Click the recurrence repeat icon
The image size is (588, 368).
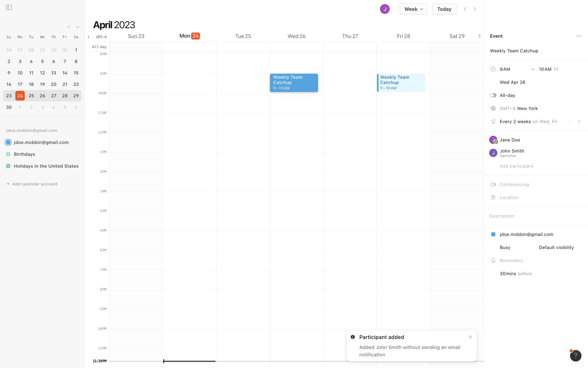pyautogui.click(x=493, y=122)
